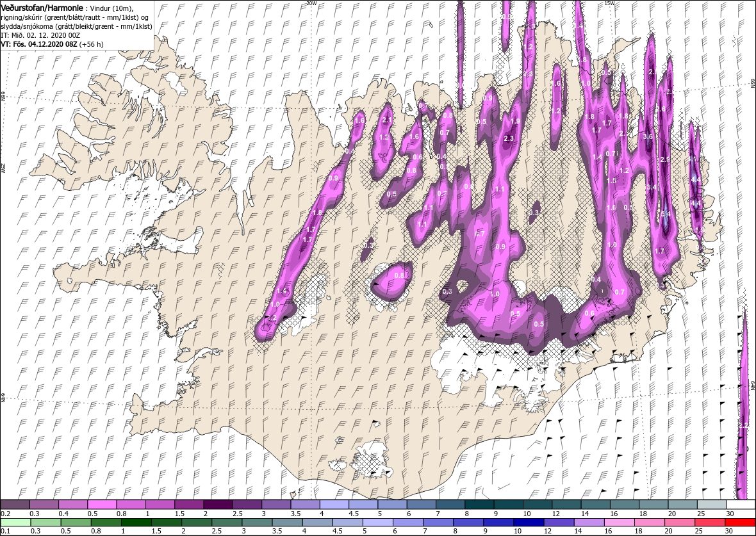The width and height of the screenshot is (756, 536).
Task: Click the '66N' label on right map edge
Action: pyautogui.click(x=753, y=83)
